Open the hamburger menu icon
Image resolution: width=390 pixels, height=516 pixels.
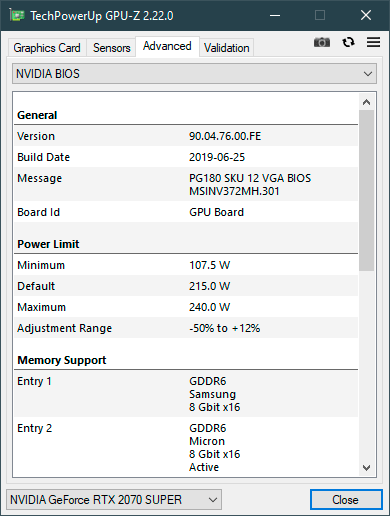(x=373, y=42)
